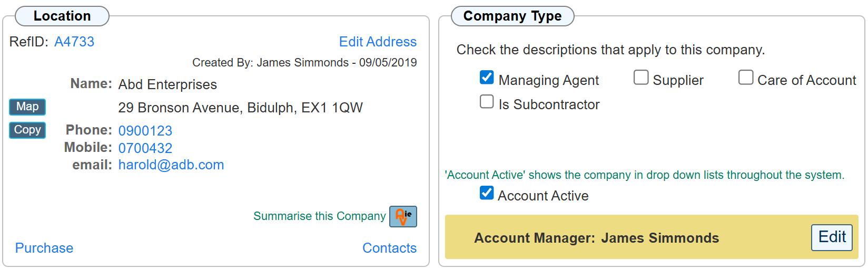Email harold@adb.com

coord(171,165)
